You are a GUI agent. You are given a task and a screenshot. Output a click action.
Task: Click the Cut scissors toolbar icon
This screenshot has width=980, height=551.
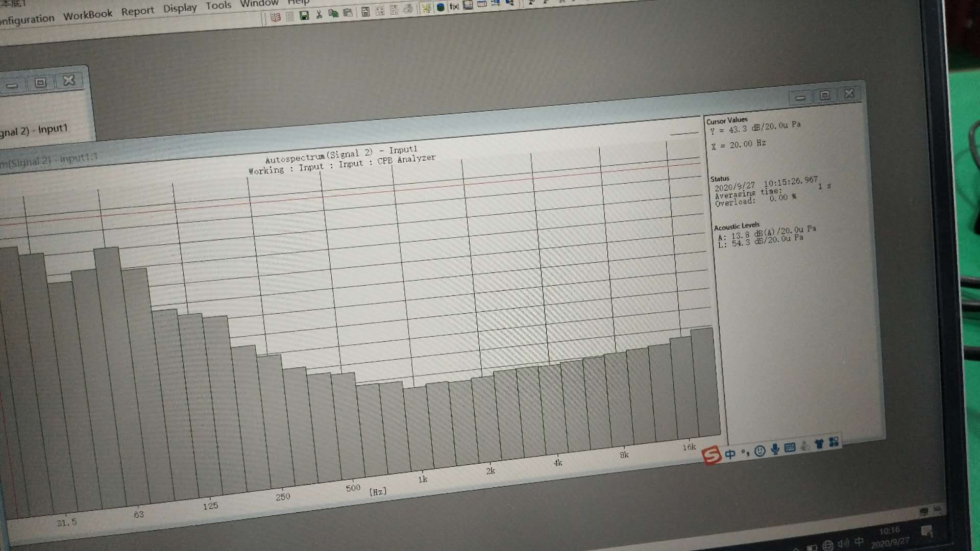[x=319, y=15]
